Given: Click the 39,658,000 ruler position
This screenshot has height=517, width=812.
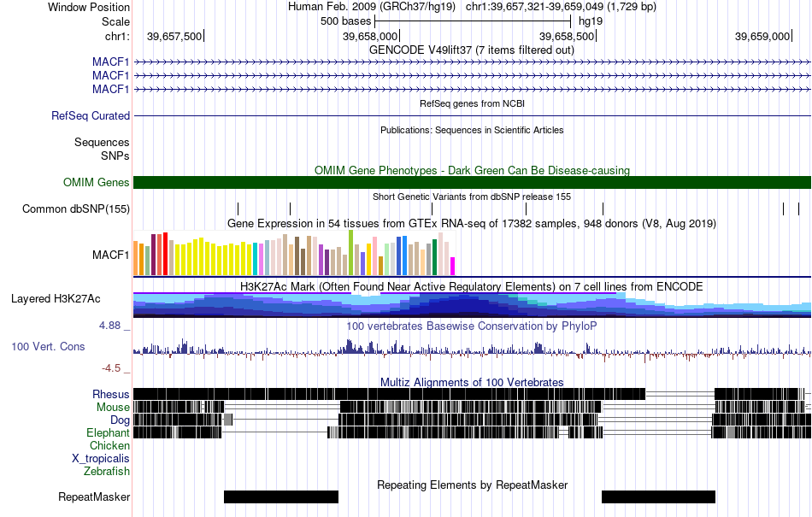Looking at the screenshot, I should pyautogui.click(x=371, y=36).
